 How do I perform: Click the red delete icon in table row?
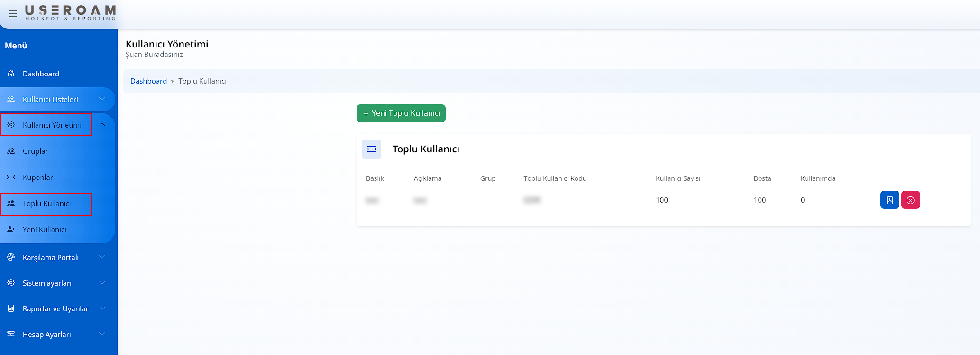(910, 200)
